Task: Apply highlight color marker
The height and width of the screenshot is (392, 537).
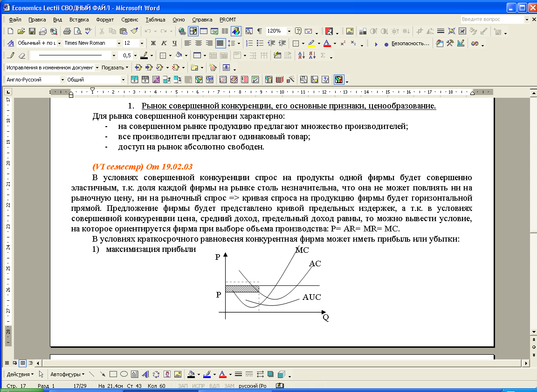Action: tap(311, 43)
